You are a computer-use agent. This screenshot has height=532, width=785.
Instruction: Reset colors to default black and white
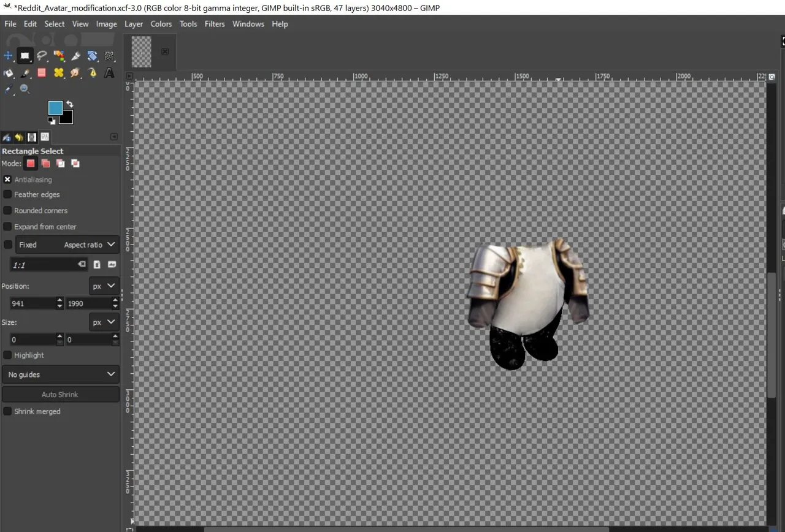coord(52,121)
